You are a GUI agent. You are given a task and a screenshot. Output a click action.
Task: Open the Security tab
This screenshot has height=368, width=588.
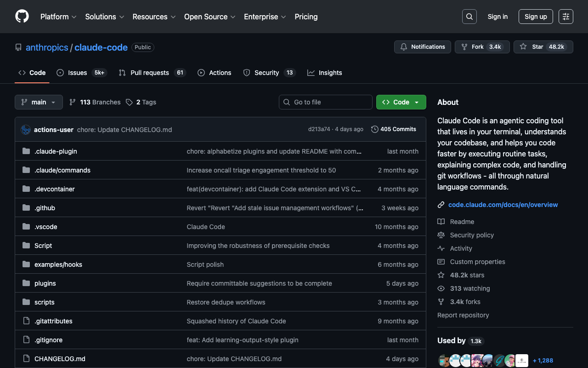[266, 73]
